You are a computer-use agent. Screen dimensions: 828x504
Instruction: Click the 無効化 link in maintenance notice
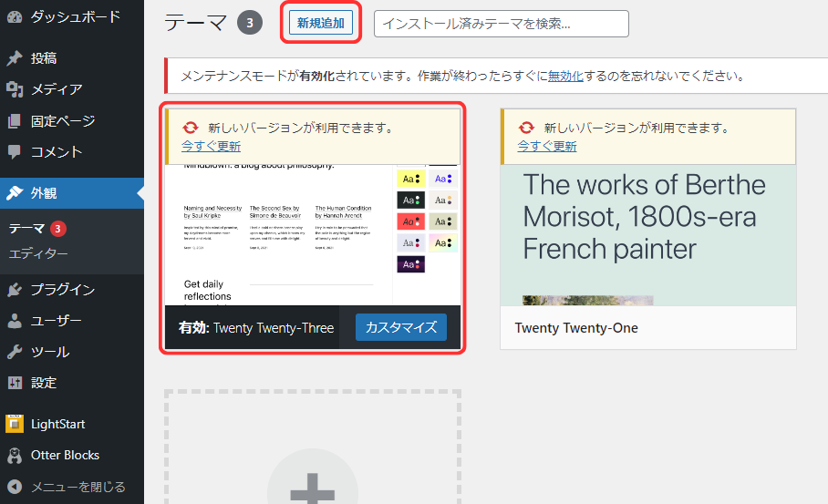(x=565, y=76)
